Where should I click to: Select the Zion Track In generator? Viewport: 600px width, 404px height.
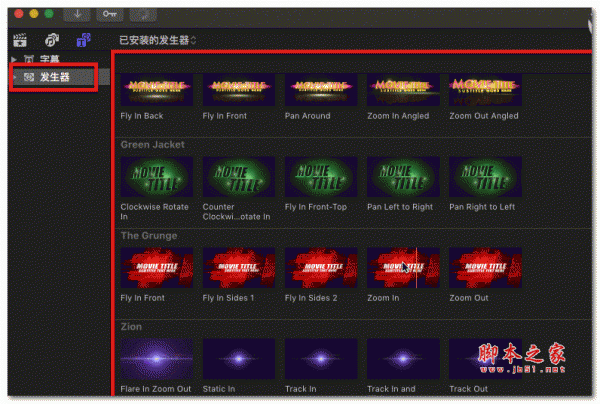click(x=321, y=359)
